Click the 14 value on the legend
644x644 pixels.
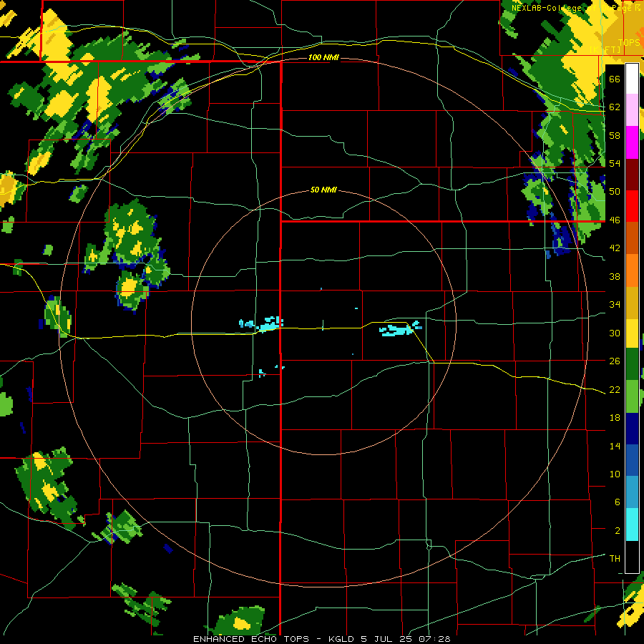coord(615,446)
